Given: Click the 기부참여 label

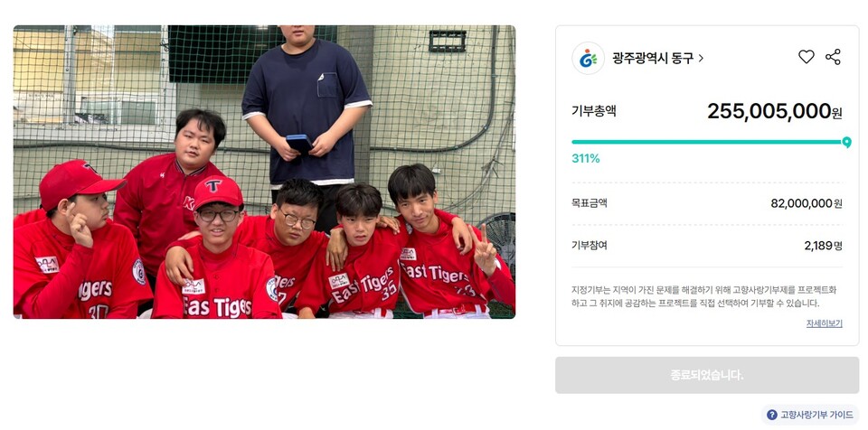Looking at the screenshot, I should (589, 245).
